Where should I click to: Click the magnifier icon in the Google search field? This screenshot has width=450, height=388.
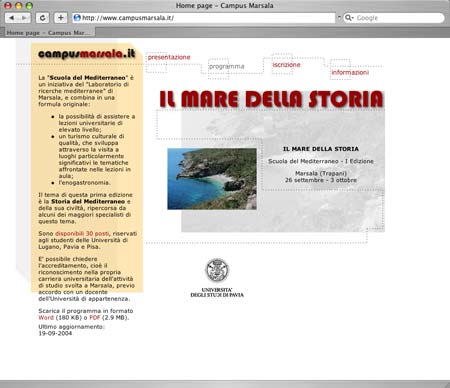coord(348,18)
